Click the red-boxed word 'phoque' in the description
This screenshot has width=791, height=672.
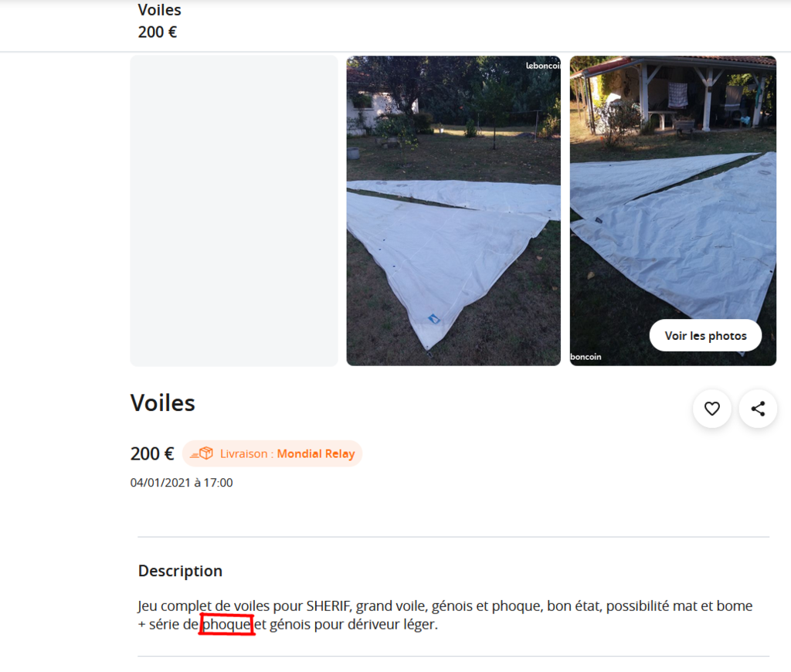pyautogui.click(x=226, y=625)
